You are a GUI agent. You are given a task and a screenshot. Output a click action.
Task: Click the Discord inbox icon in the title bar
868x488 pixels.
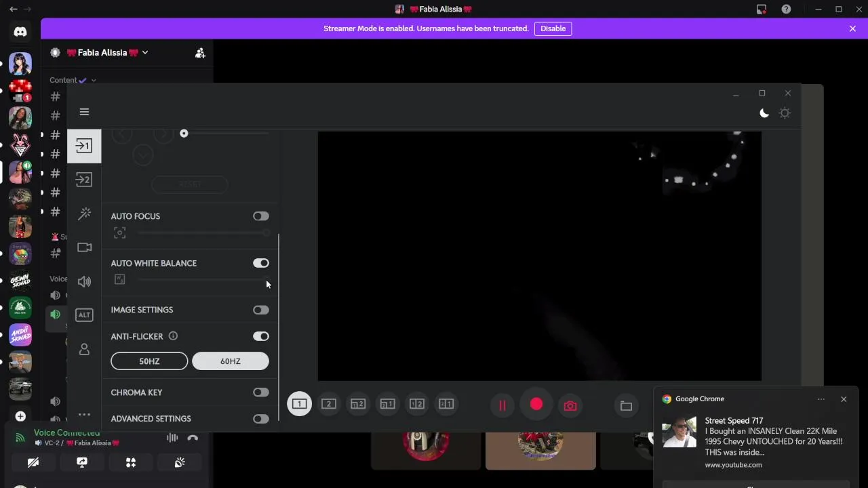click(x=762, y=9)
